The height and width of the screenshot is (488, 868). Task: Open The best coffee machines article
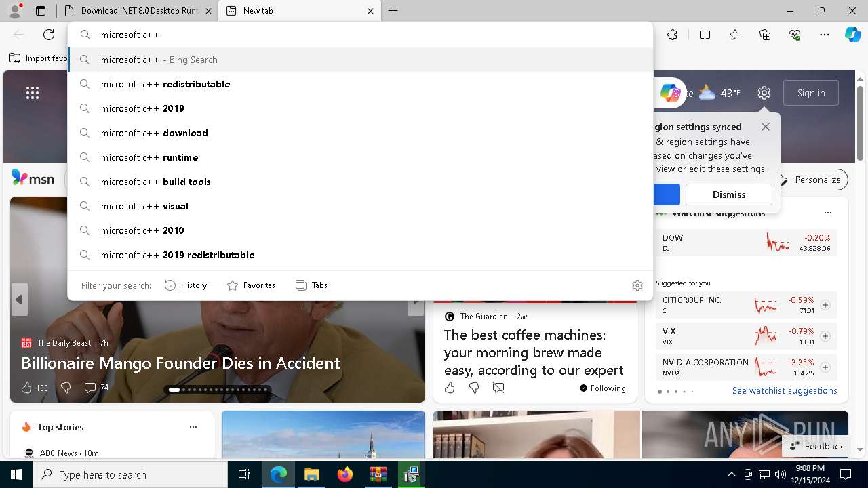pyautogui.click(x=534, y=352)
